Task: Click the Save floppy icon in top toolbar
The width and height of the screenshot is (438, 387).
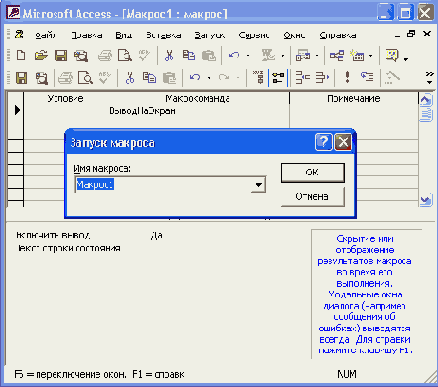Action: tap(61, 55)
